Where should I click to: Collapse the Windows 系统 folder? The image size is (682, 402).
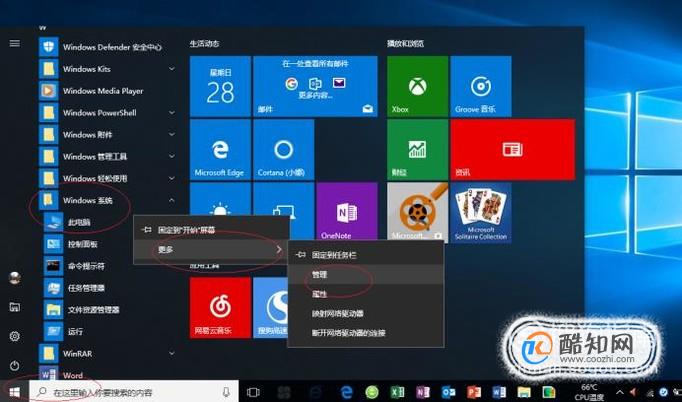171,200
